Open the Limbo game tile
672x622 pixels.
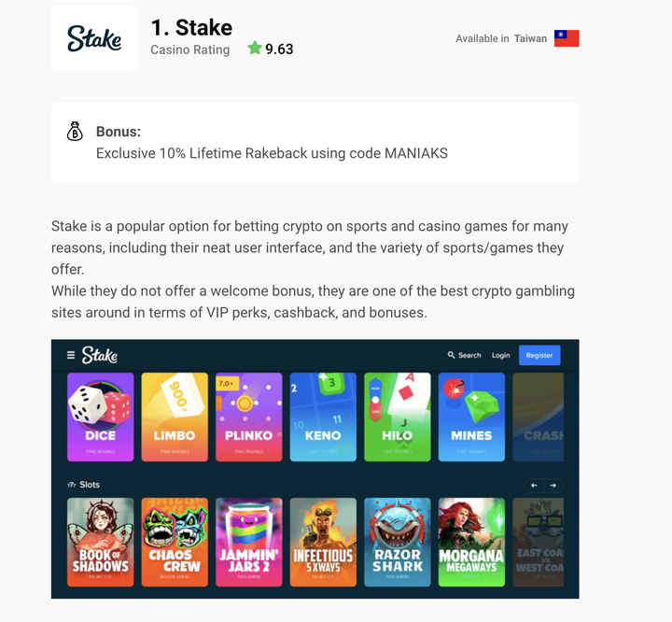pyautogui.click(x=175, y=417)
